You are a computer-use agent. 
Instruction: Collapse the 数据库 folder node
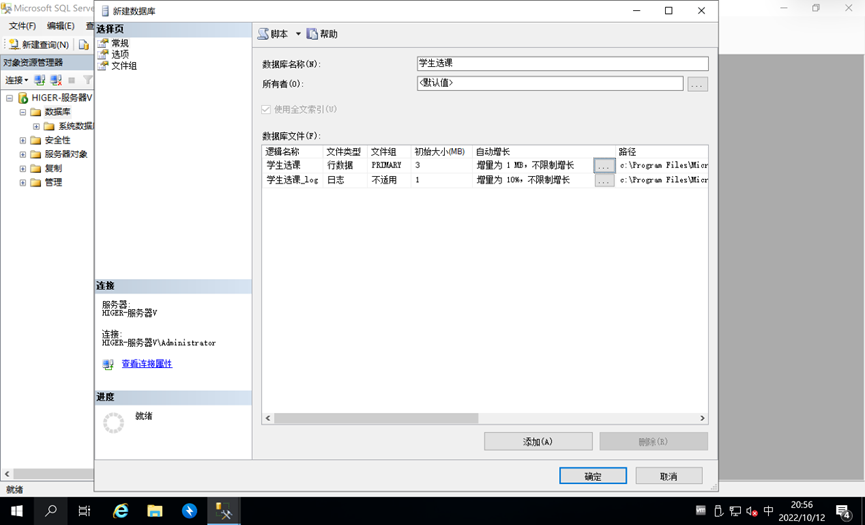point(23,112)
